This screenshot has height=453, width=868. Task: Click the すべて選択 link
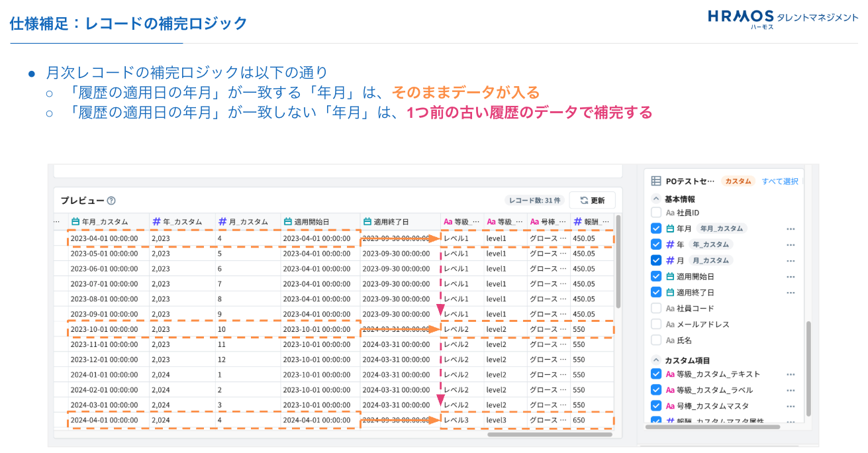pyautogui.click(x=779, y=181)
